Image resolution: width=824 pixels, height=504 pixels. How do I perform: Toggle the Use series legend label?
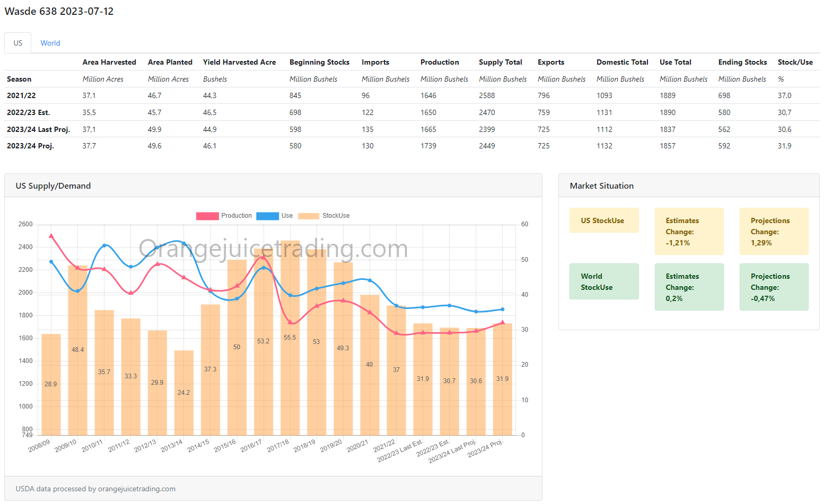coord(287,216)
